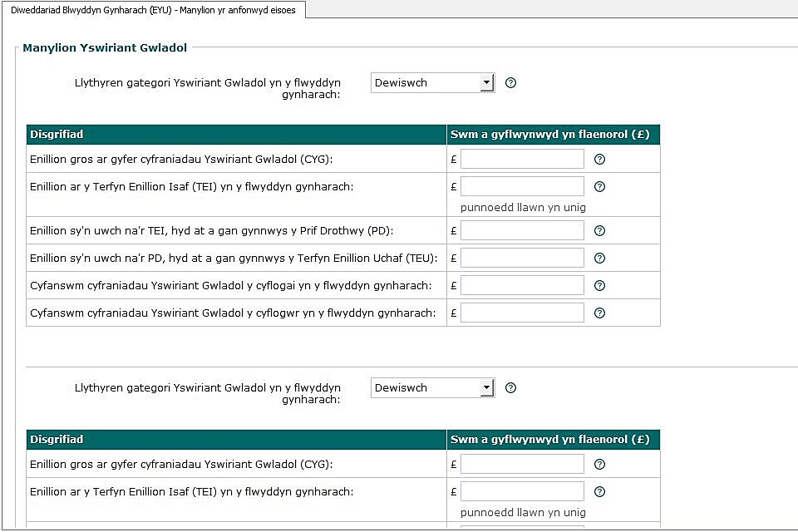Open help for employee (cyflogai) contributions total
The width and height of the screenshot is (798, 532).
599,286
